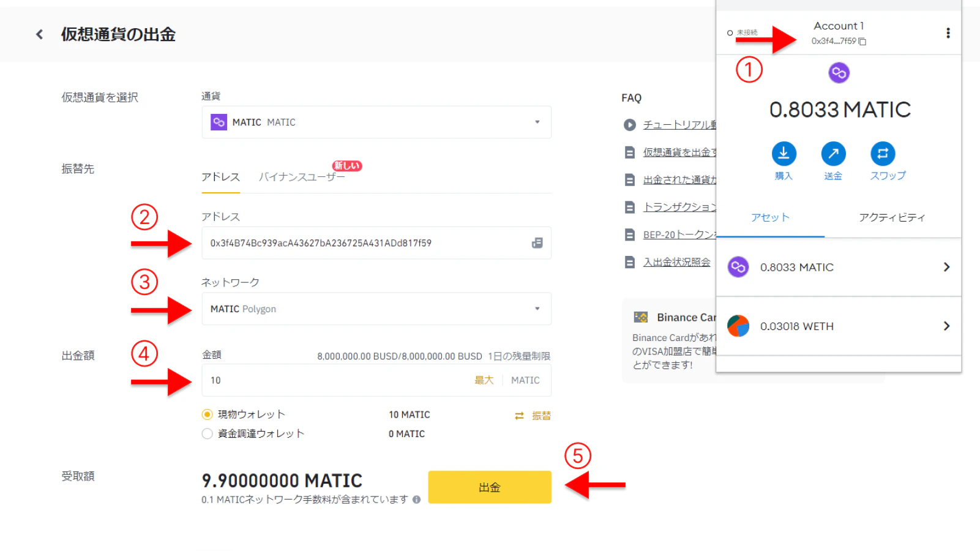Click play icon beside tutorial link

point(630,125)
